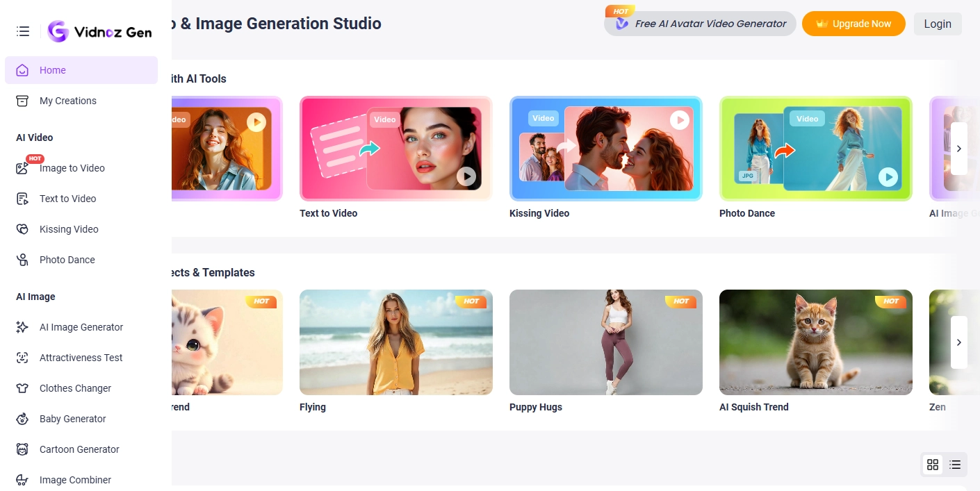Open the Baby Generator tool
Viewport: 980px width, 491px height.
tap(72, 419)
